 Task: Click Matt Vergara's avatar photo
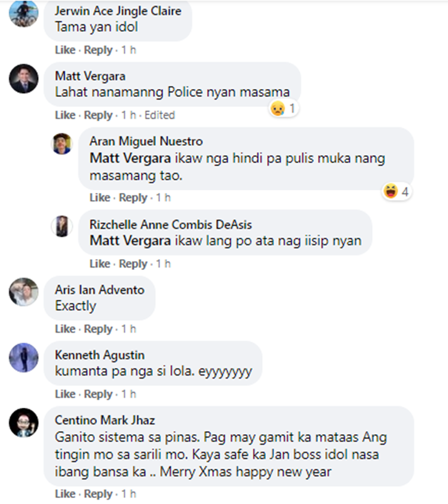pyautogui.click(x=23, y=78)
